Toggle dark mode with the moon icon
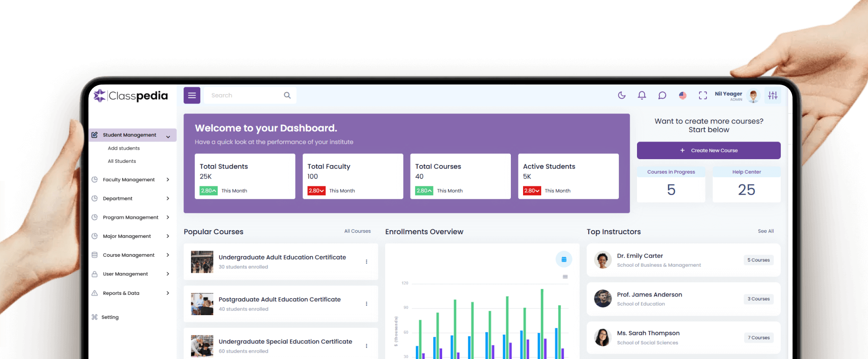This screenshot has width=868, height=359. 622,95
